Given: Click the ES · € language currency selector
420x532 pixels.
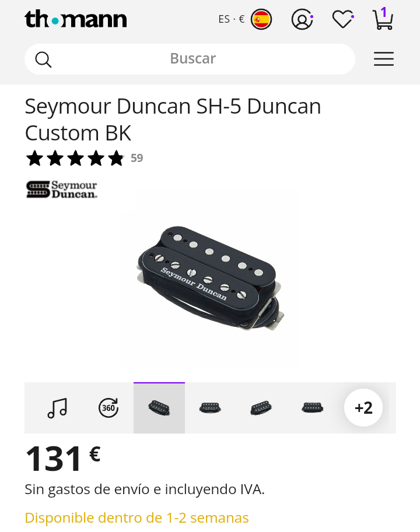Looking at the screenshot, I should point(232,19).
